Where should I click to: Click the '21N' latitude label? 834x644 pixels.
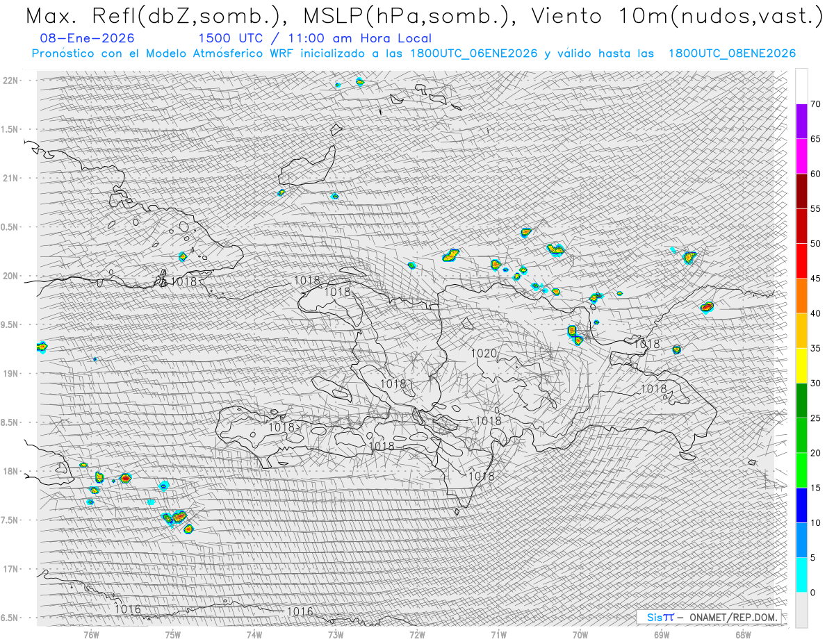tap(10, 178)
